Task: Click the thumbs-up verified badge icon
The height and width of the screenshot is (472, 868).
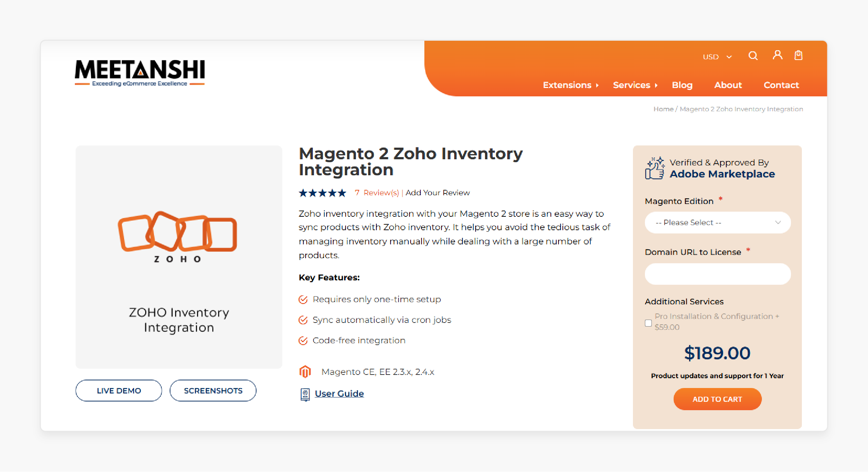Action: (x=655, y=168)
